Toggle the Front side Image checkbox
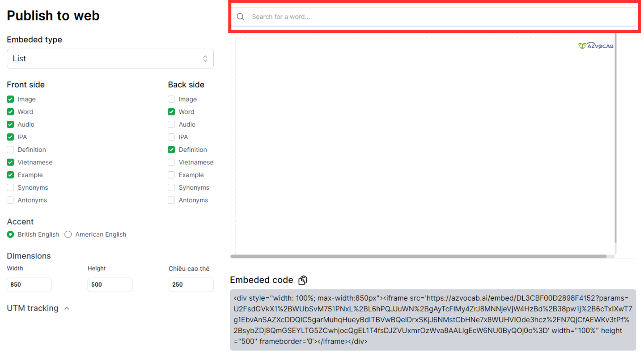 point(10,99)
